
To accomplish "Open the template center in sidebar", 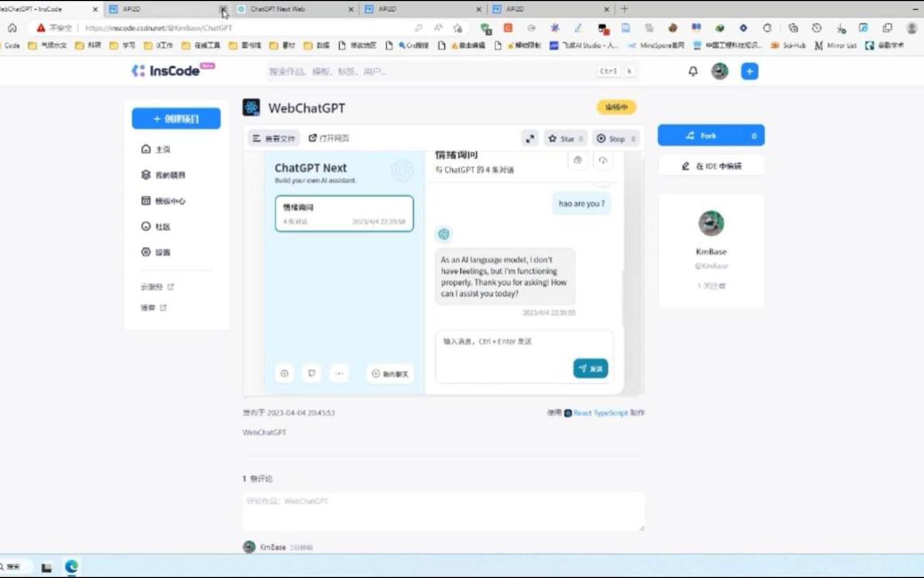I will 163,201.
